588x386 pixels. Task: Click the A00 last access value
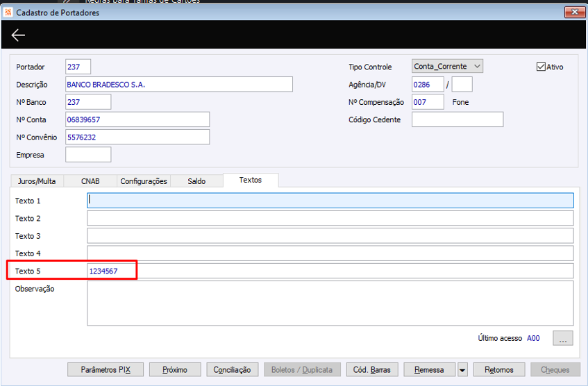click(533, 338)
